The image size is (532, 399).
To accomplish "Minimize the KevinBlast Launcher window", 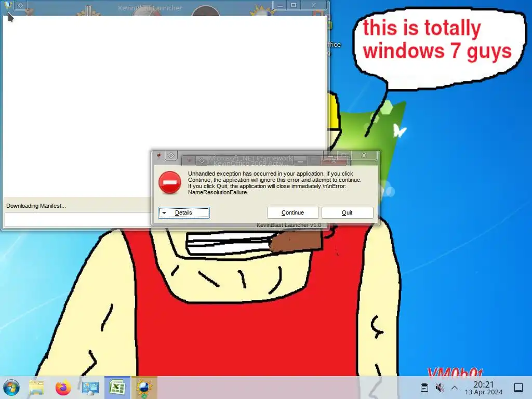I will (280, 5).
